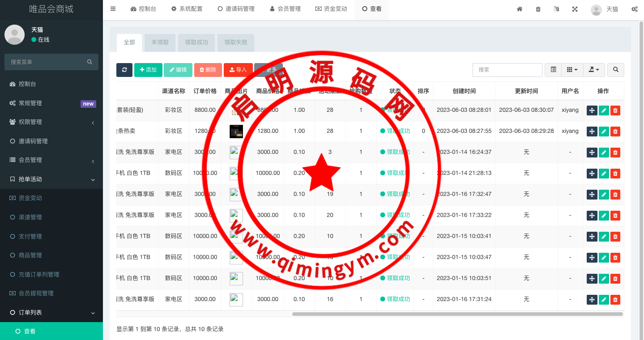The height and width of the screenshot is (340, 644).
Task: Click the clear cache trash icon in header
Action: (538, 9)
